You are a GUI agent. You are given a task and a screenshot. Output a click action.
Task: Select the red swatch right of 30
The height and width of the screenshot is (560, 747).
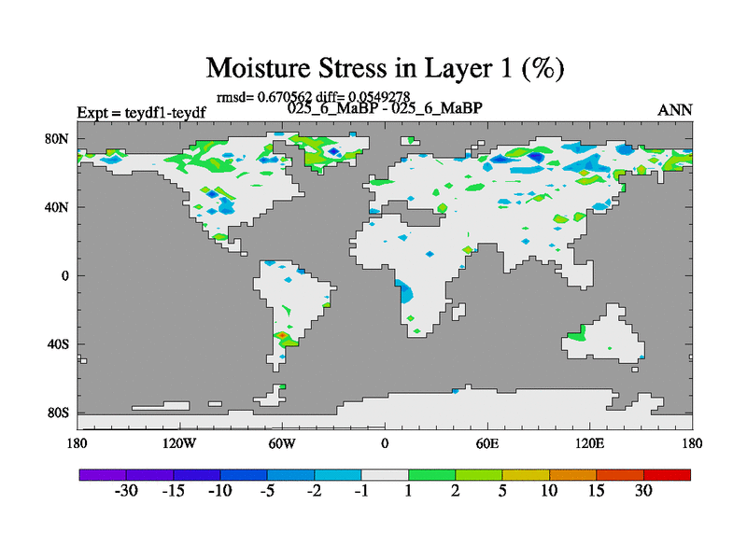coord(667,475)
